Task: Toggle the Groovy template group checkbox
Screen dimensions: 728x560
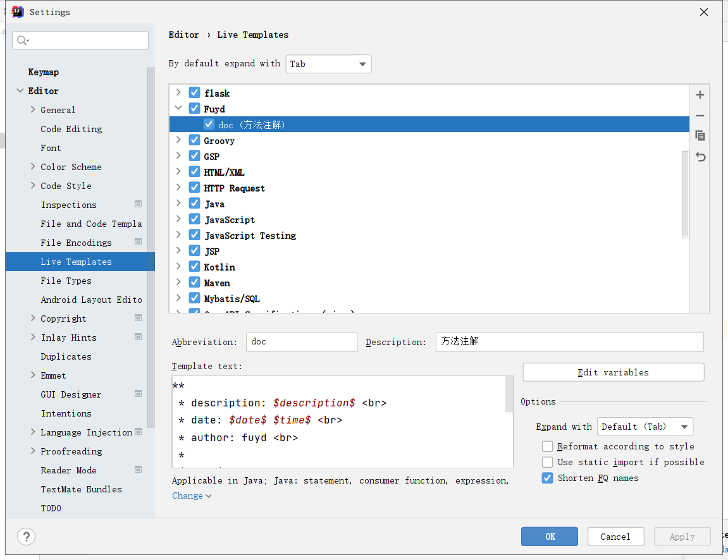Action: 195,140
